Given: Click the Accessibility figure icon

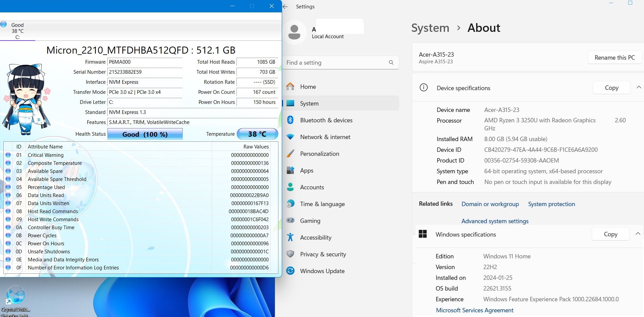Looking at the screenshot, I should [290, 237].
